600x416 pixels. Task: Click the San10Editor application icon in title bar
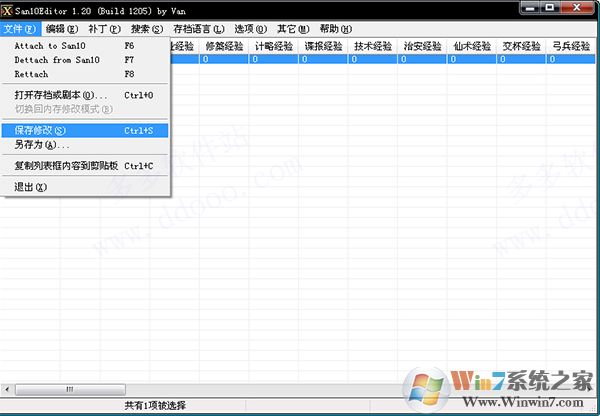click(9, 9)
